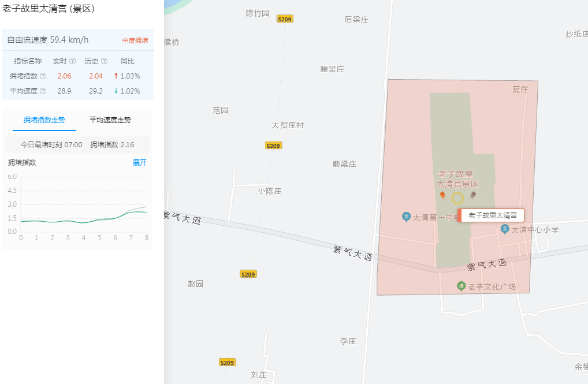Expand the chart with the 展开 link
Image resolution: width=588 pixels, height=384 pixels.
coord(139,163)
